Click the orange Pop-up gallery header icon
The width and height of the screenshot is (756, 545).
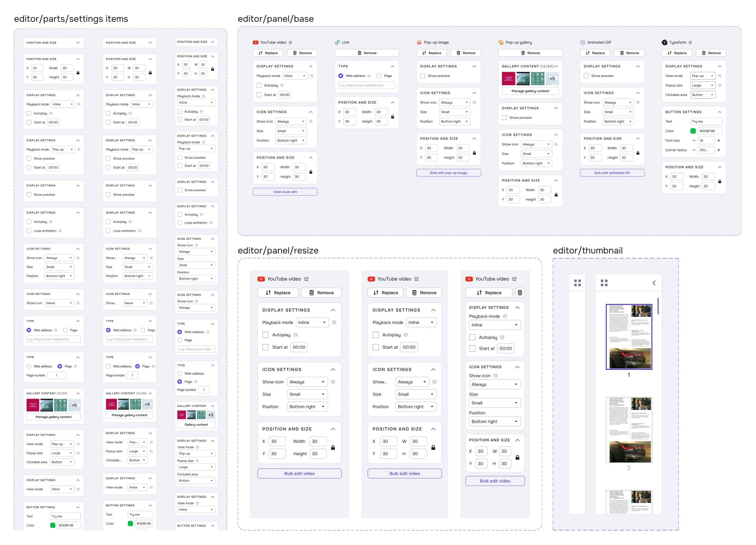pyautogui.click(x=501, y=42)
